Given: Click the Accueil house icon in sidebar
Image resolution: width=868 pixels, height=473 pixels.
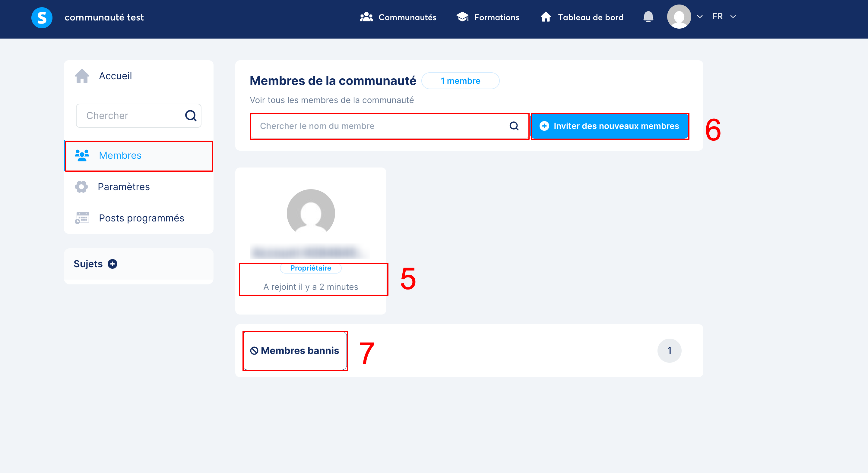Looking at the screenshot, I should (82, 76).
